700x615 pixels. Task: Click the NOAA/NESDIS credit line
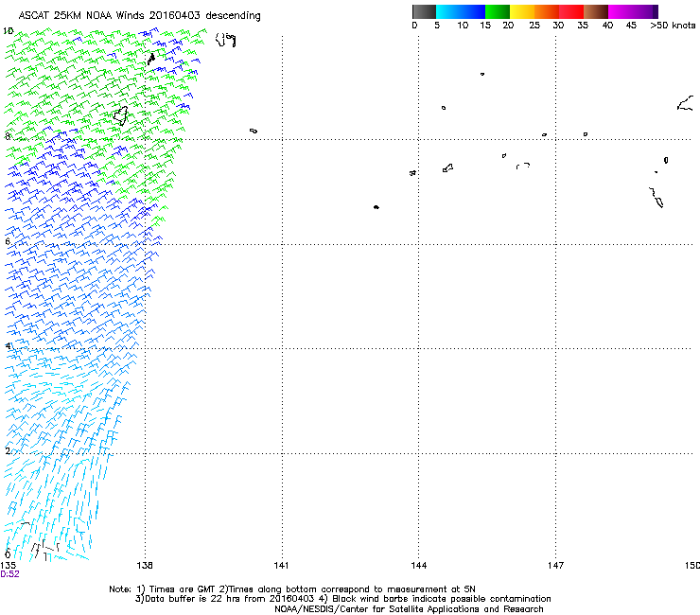pos(409,609)
